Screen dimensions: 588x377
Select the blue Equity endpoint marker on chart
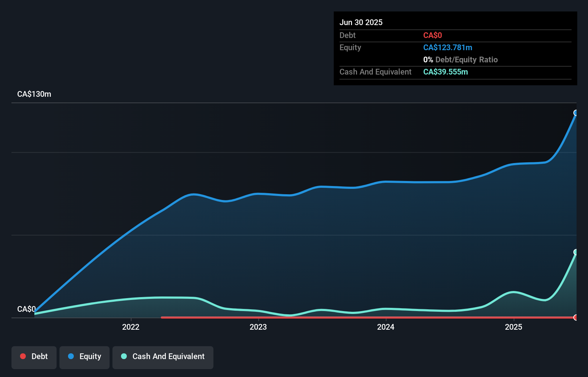click(x=576, y=114)
